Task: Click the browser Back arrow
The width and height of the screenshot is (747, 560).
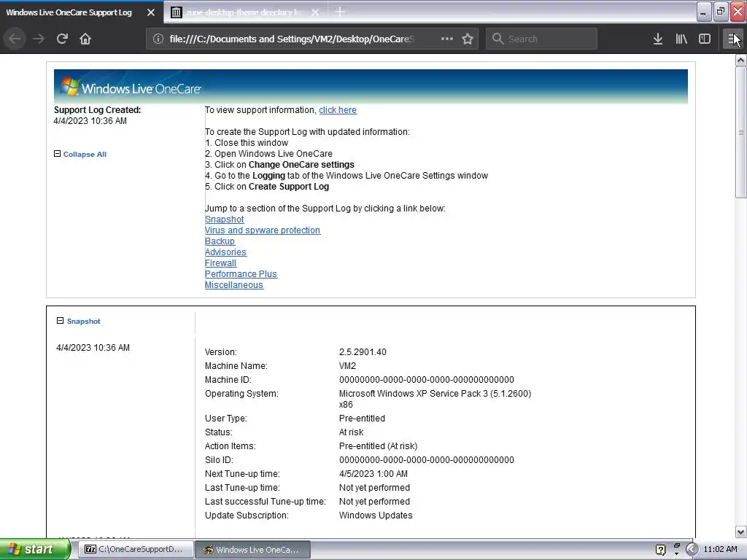Action: 15,39
